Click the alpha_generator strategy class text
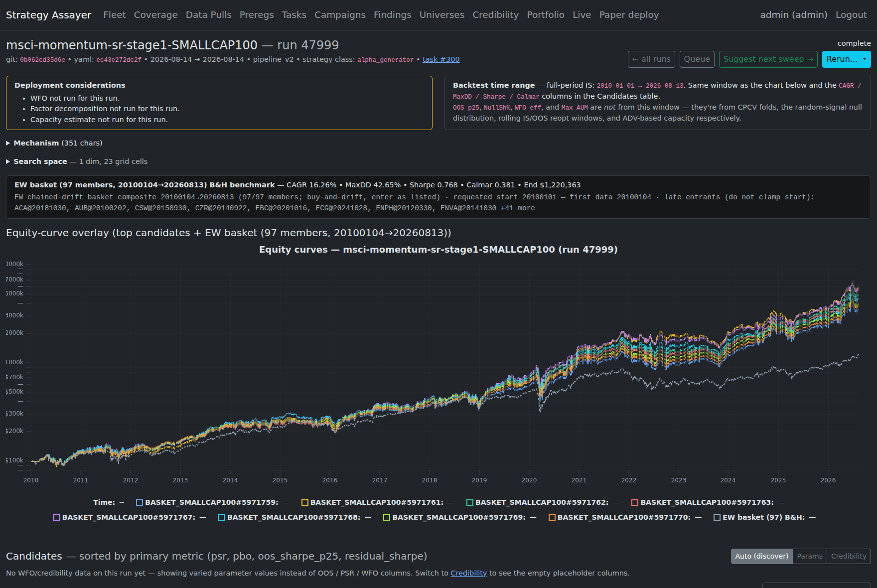Viewport: 877px width, 588px height. (385, 60)
